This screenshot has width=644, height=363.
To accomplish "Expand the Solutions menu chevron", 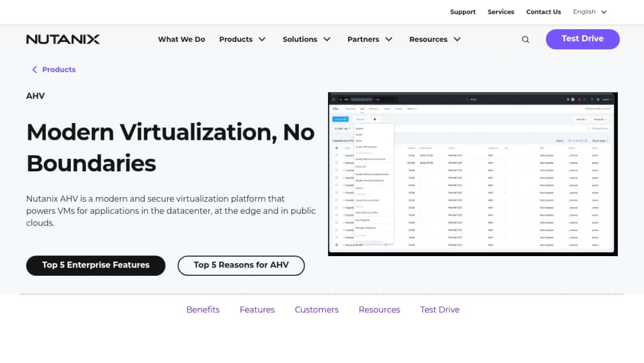I will point(327,39).
